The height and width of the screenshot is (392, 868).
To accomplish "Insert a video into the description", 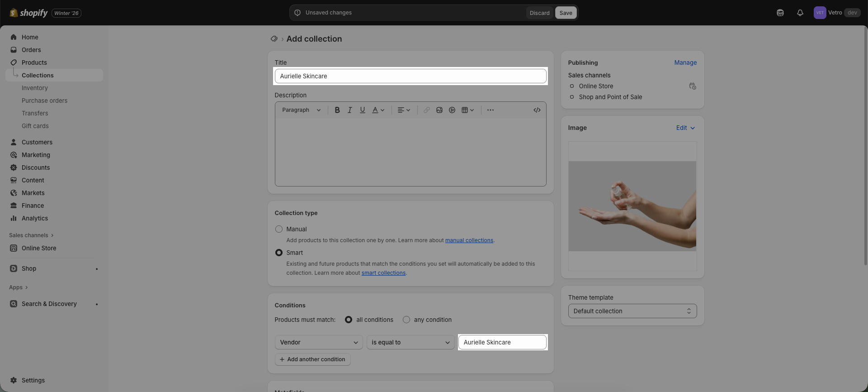I will coord(452,110).
